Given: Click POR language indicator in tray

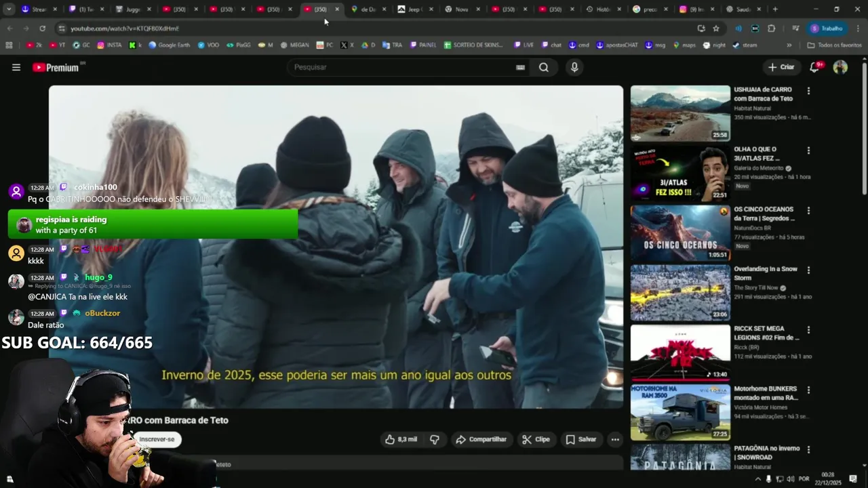Looking at the screenshot, I should click(804, 479).
